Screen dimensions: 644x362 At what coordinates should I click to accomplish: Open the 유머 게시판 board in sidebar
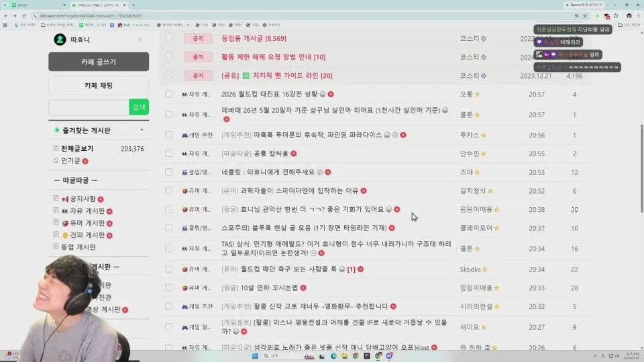pos(87,223)
